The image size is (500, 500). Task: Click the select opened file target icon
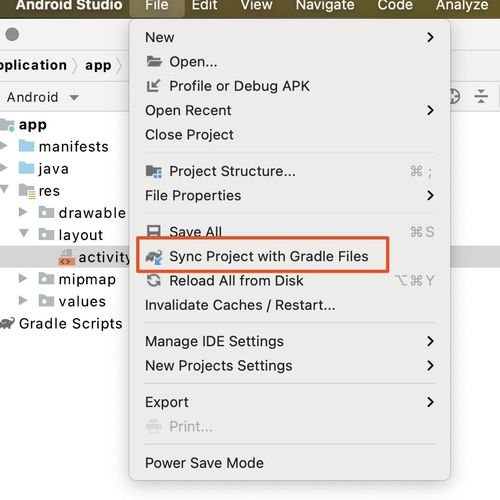[x=455, y=97]
